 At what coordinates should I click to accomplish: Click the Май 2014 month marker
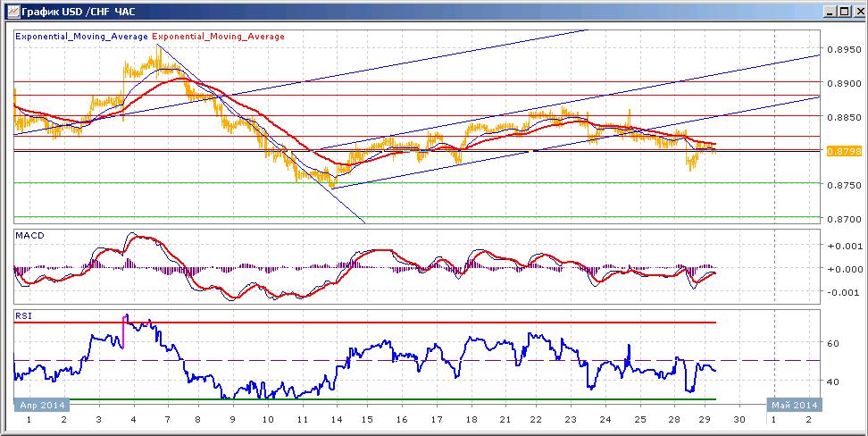pyautogui.click(x=795, y=405)
